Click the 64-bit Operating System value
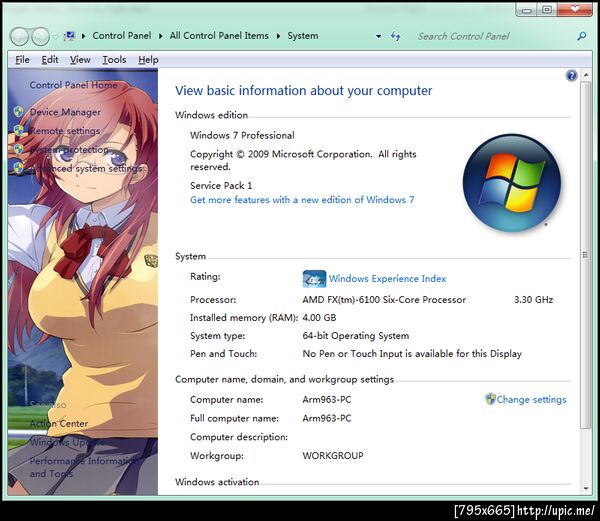Image resolution: width=600 pixels, height=521 pixels. coord(355,335)
